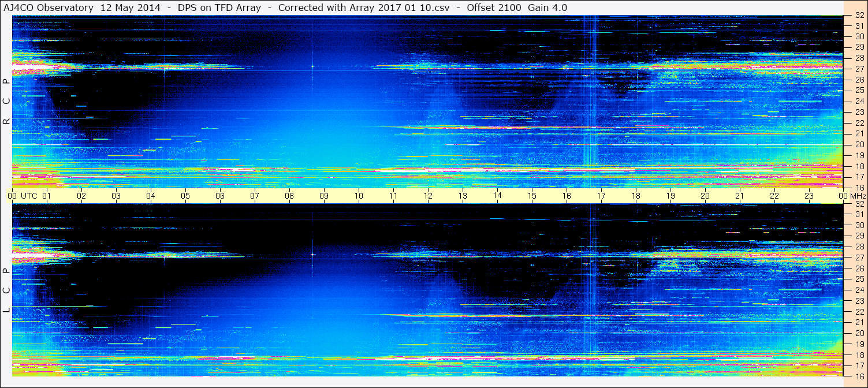Click the '00 UTC' start time label
The height and width of the screenshot is (388, 868).
(22, 196)
